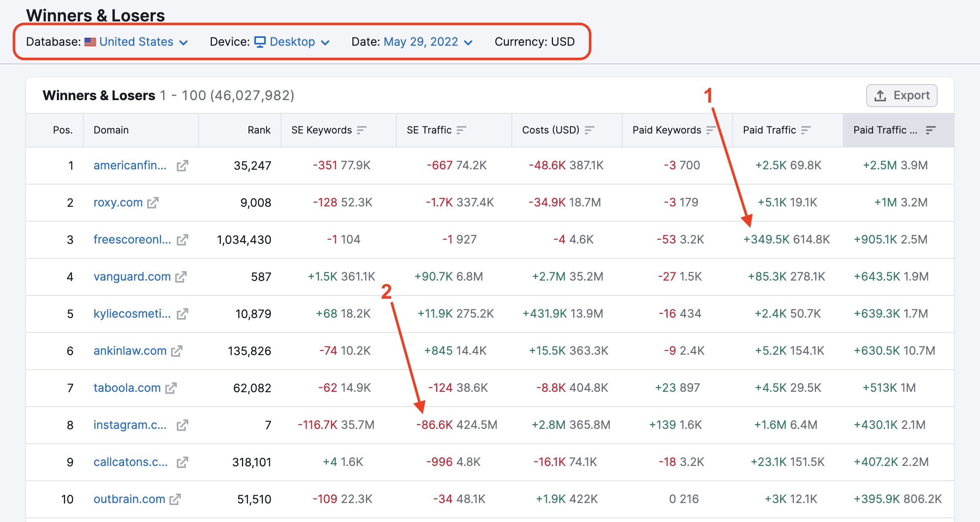
Task: Open external link icon for instagram domain
Action: 182,425
